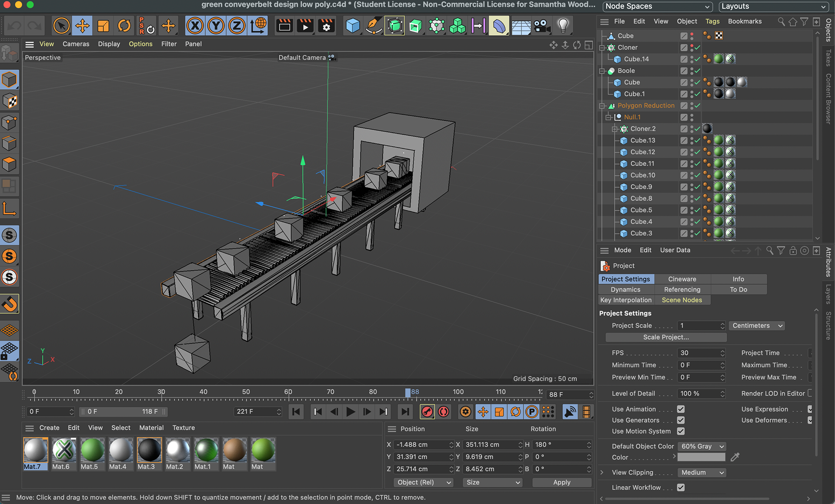Disable Use Motion System checkbox
Viewport: 835px width, 504px height.
[x=681, y=431]
